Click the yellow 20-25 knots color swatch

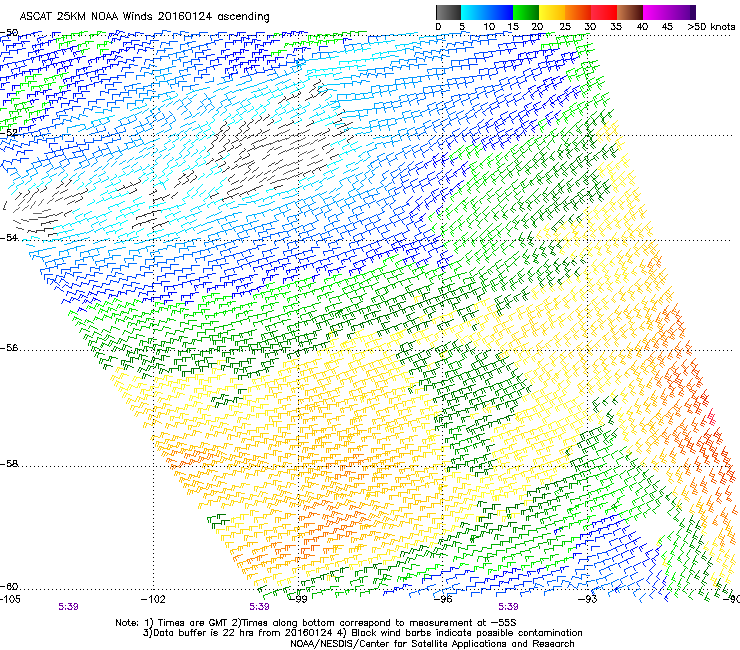(552, 12)
